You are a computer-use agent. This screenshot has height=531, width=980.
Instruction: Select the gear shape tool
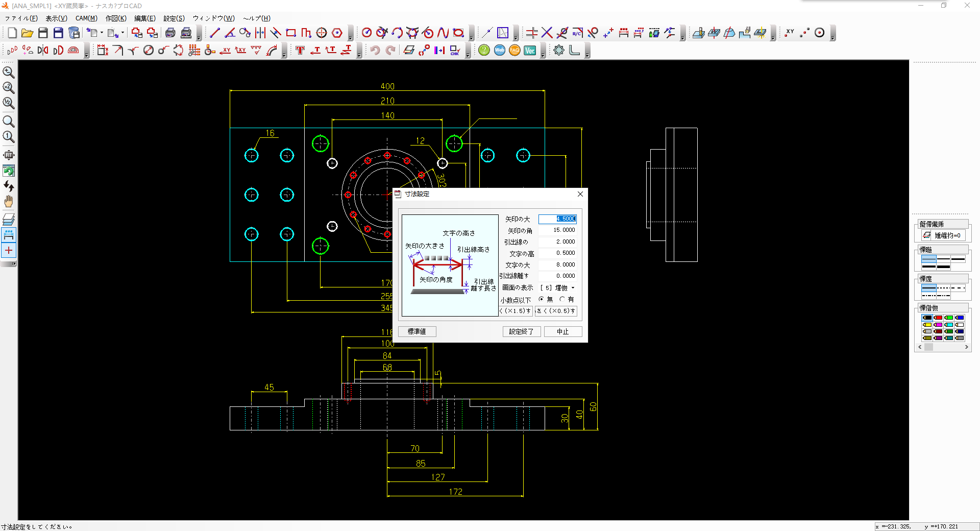559,50
